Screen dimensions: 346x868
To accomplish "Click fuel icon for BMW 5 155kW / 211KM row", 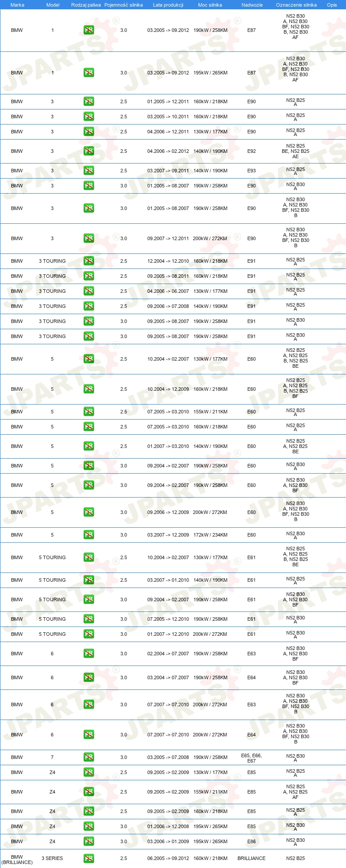I will click(x=88, y=412).
